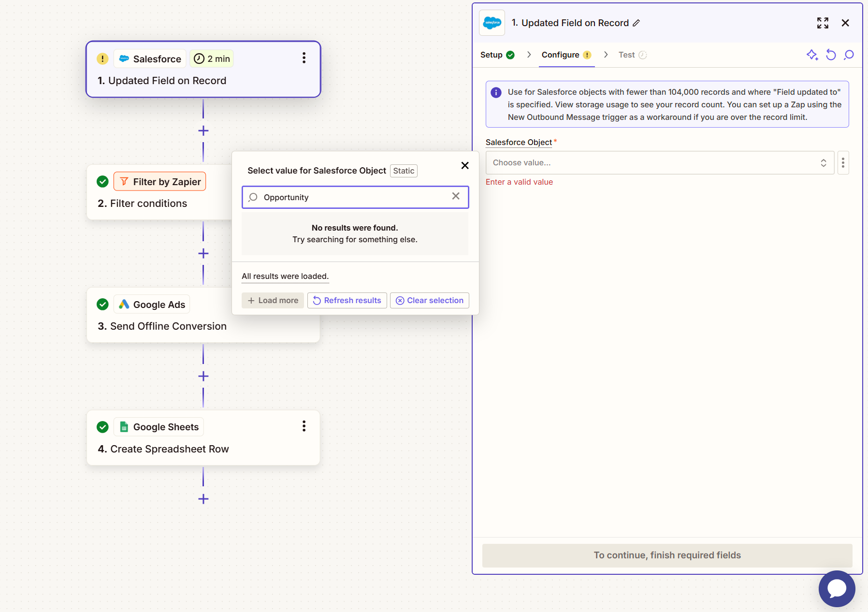Click the Google Sheets app badge

159,427
